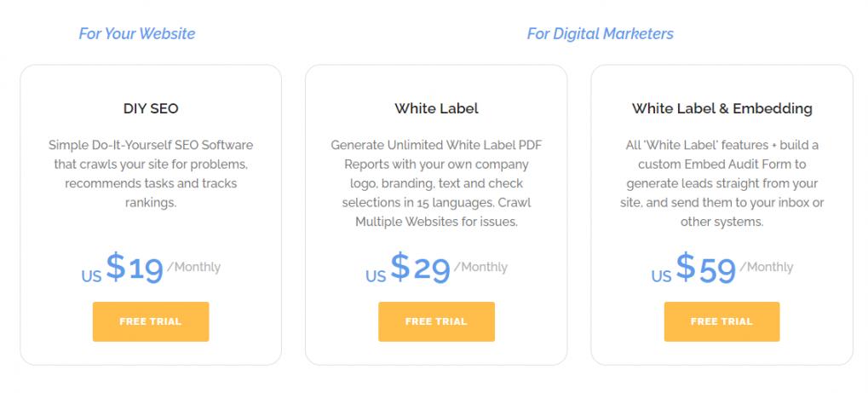Image resolution: width=868 pixels, height=393 pixels.
Task: Click the DIY SEO plan title
Action: point(151,108)
